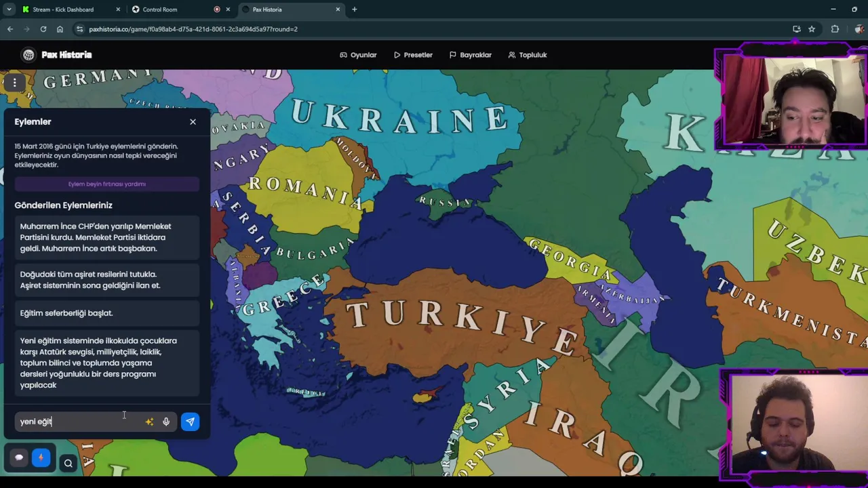Open the map search magnifier
Image resolution: width=868 pixels, height=488 pixels.
tap(68, 464)
